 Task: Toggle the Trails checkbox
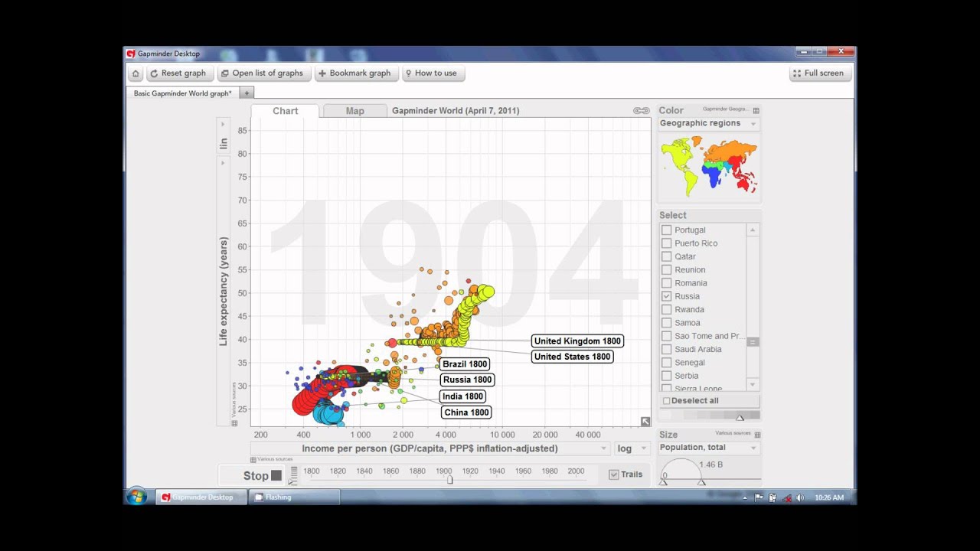click(x=613, y=474)
